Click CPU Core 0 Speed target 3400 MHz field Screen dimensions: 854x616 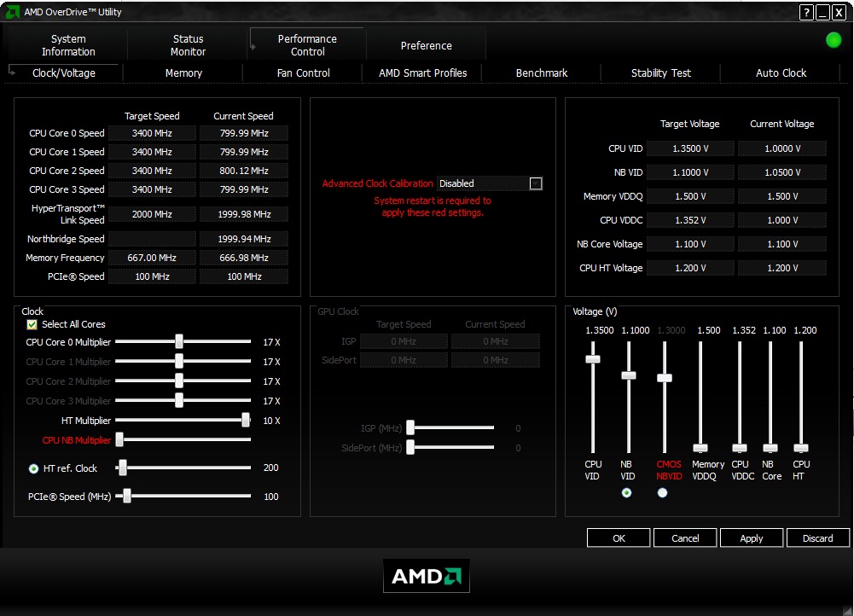152,133
